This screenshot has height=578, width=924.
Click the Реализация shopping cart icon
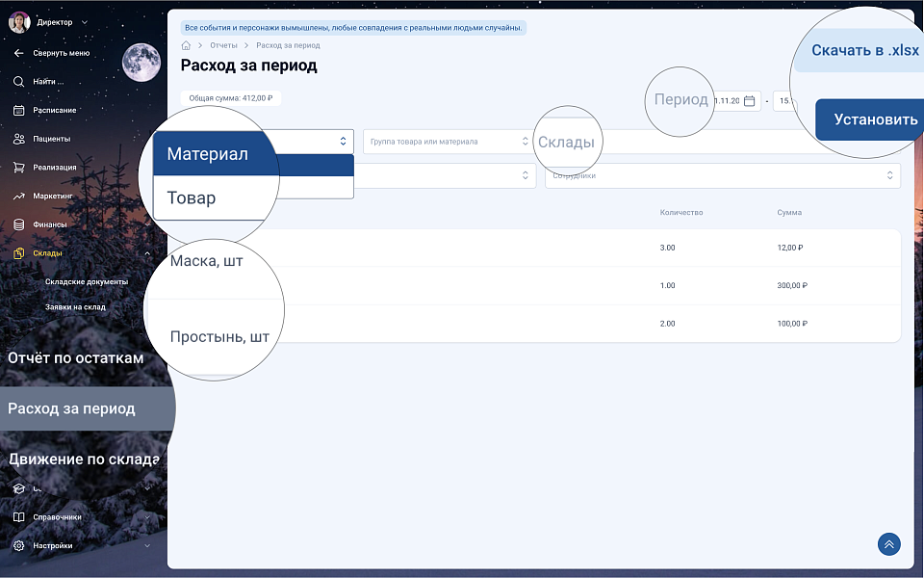[x=18, y=168]
